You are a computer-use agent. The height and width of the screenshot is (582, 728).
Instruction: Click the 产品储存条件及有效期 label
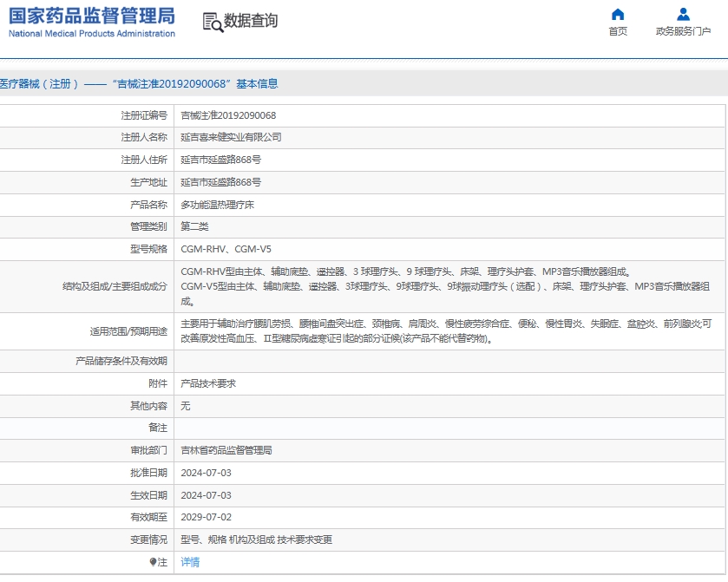tap(121, 361)
